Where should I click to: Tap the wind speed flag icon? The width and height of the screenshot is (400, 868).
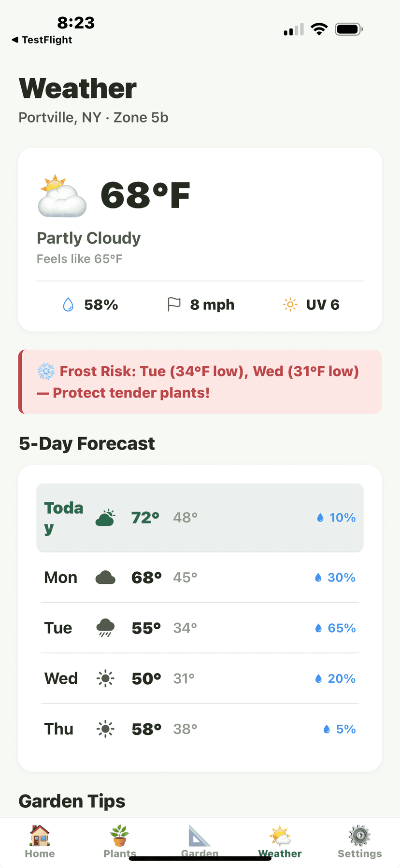[x=174, y=304]
